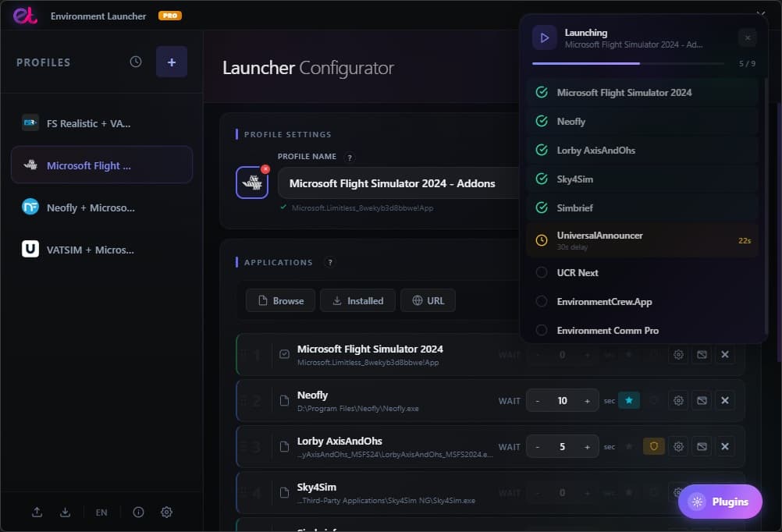Click file icon on Sky4Sim row
The width and height of the screenshot is (782, 532).
point(284,493)
